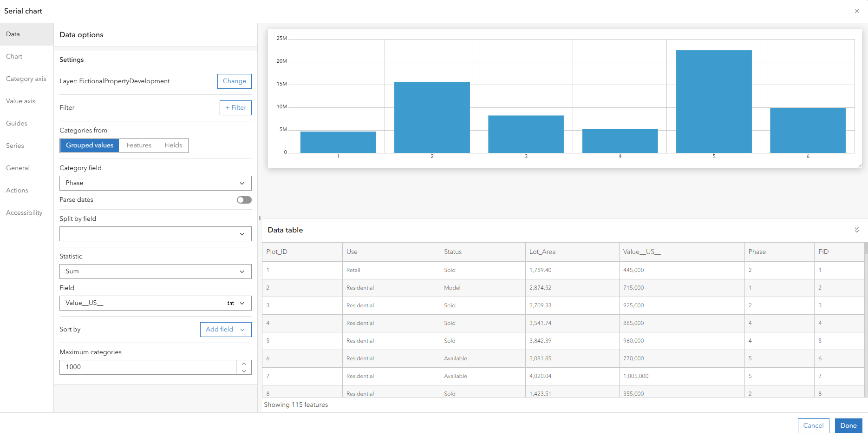
Task: Switch to the Category axis tab
Action: click(26, 79)
